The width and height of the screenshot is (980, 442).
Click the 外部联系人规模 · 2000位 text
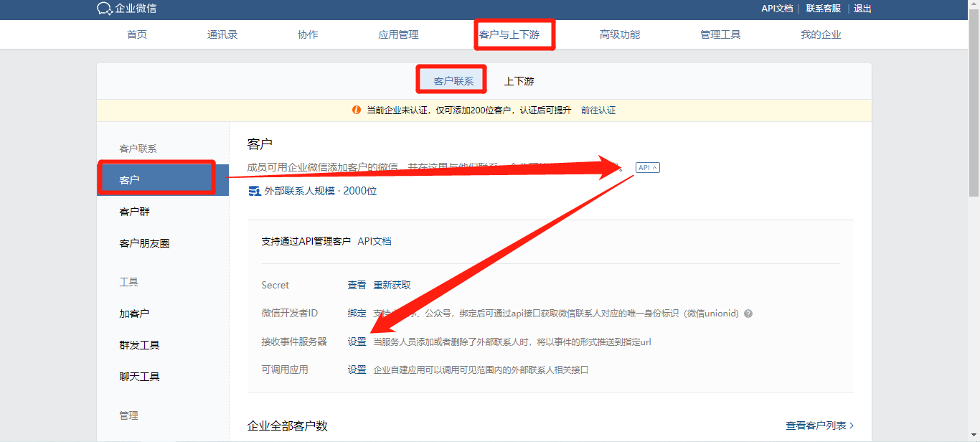(321, 192)
